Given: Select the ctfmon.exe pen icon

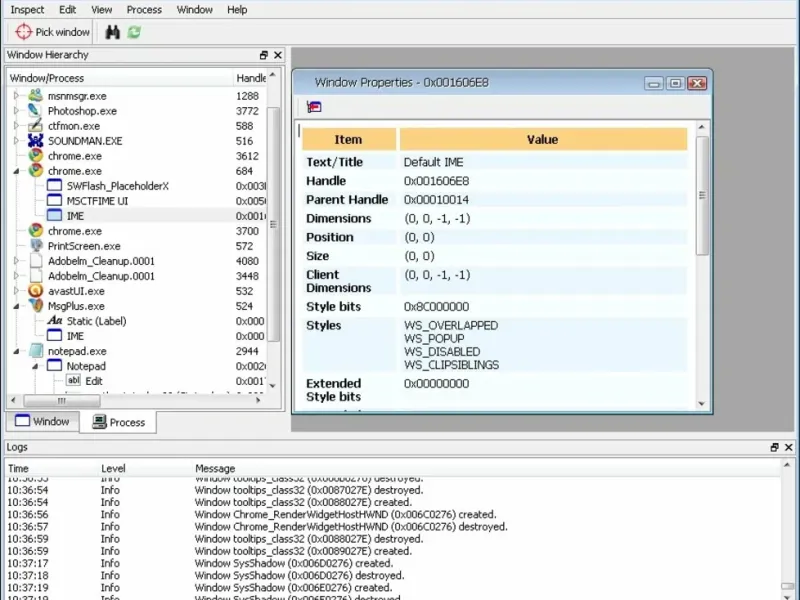Looking at the screenshot, I should tap(35, 126).
